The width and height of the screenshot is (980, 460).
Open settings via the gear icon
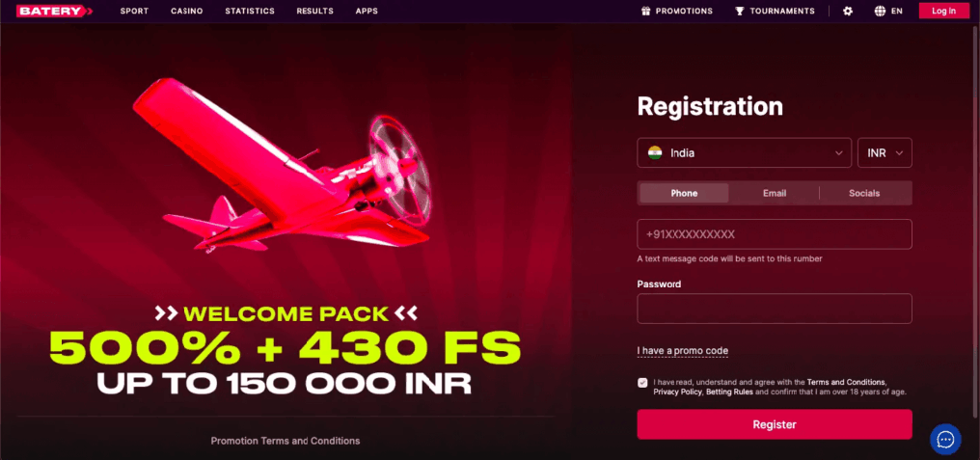pos(848,11)
